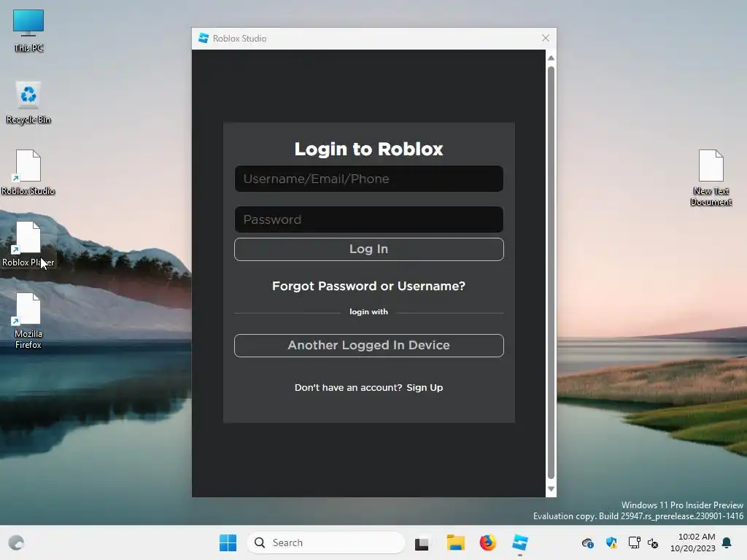This screenshot has height=560, width=747.
Task: Click the Password input field
Action: pyautogui.click(x=368, y=219)
